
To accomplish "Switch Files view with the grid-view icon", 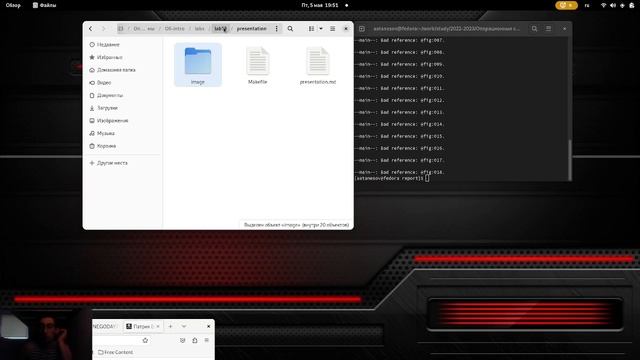I will tap(311, 29).
